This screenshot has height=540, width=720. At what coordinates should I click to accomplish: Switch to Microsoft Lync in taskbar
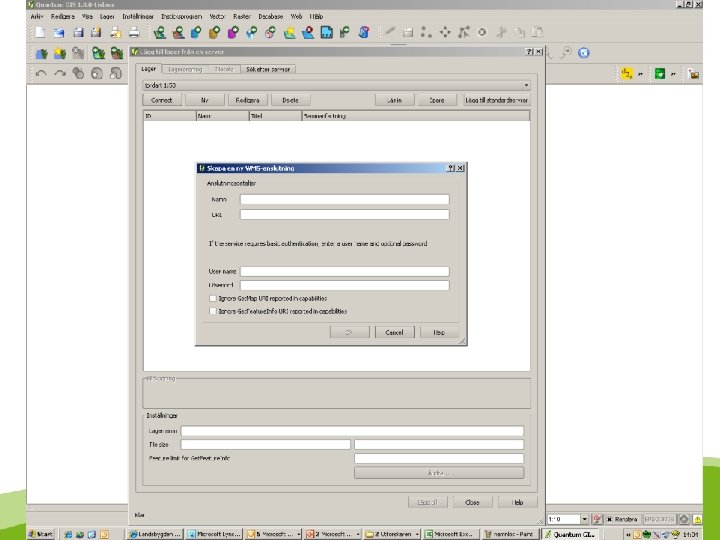pyautogui.click(x=214, y=534)
